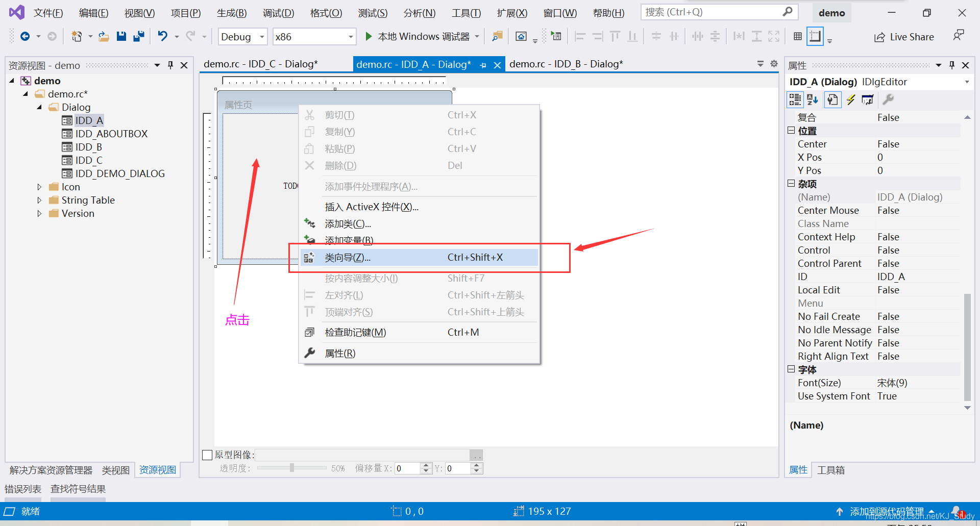
Task: Open the Properties object selector dropdown
Action: point(967,82)
